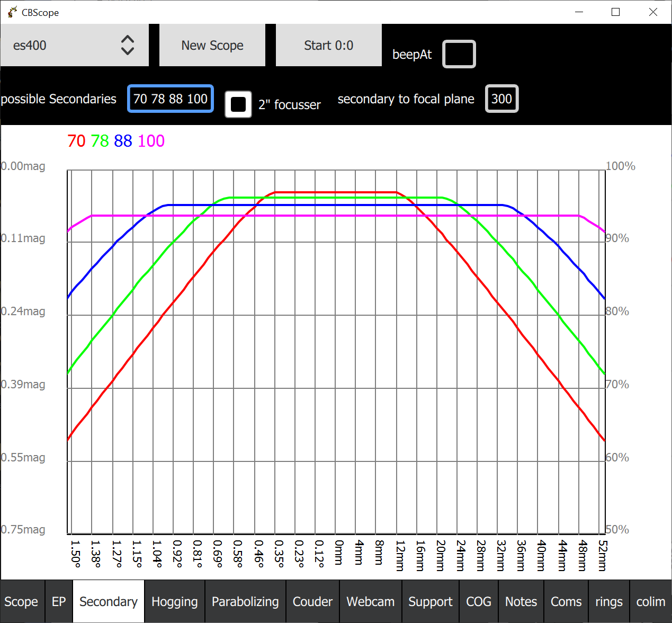Open the EP tab
This screenshot has width=672, height=623.
tap(59, 601)
